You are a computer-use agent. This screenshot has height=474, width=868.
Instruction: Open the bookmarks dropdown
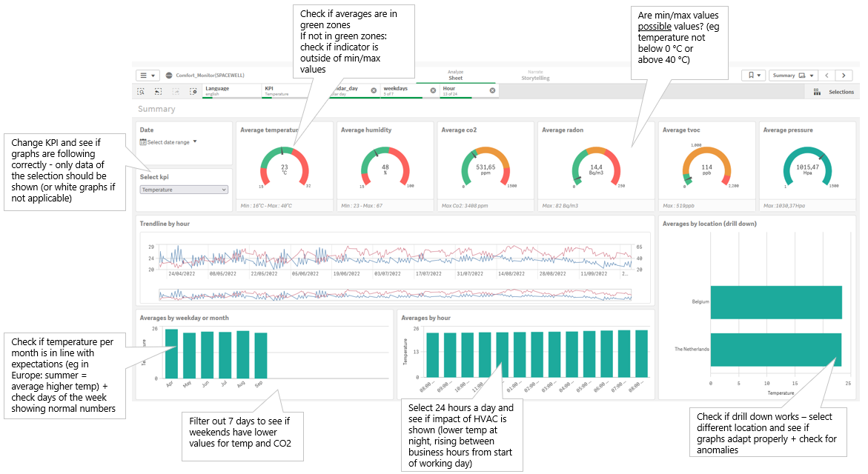click(x=753, y=76)
